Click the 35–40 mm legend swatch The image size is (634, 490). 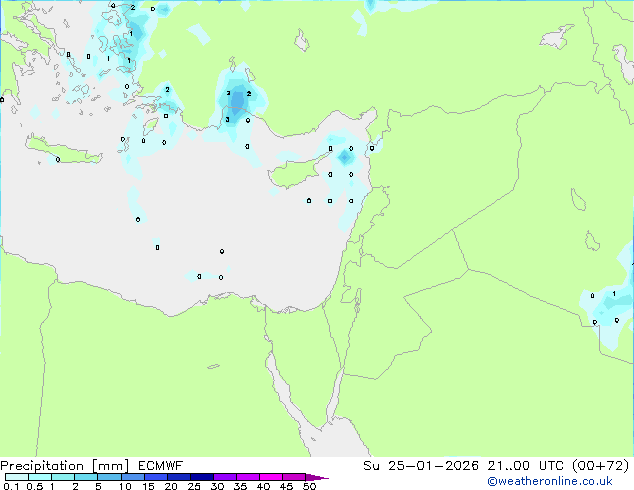248,477
